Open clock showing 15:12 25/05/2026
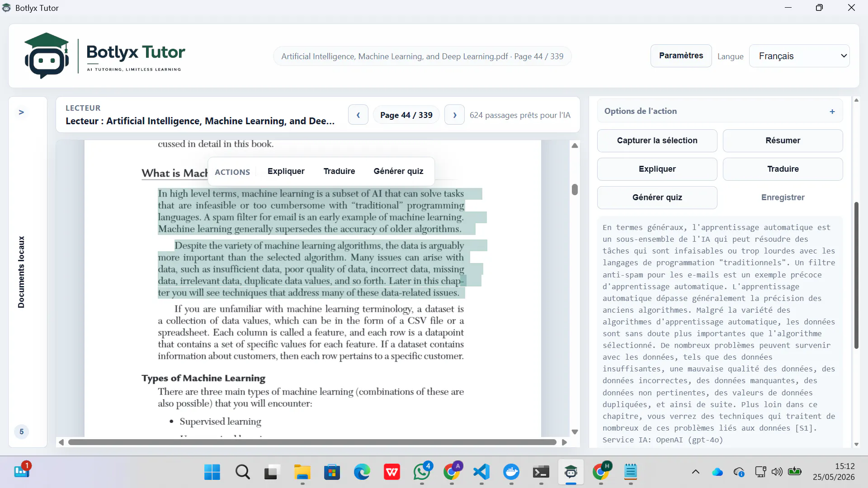The height and width of the screenshot is (488, 868). 834,472
